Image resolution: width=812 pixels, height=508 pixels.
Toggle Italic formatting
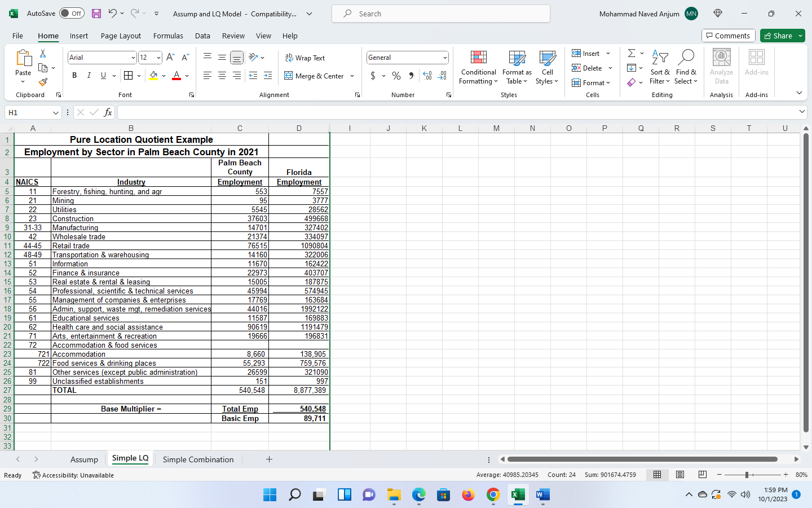89,76
